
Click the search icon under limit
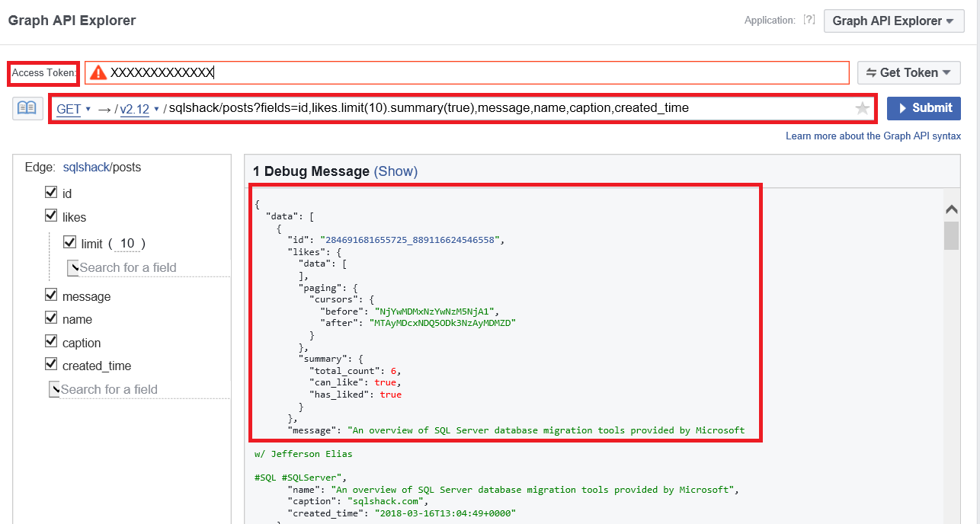point(73,267)
